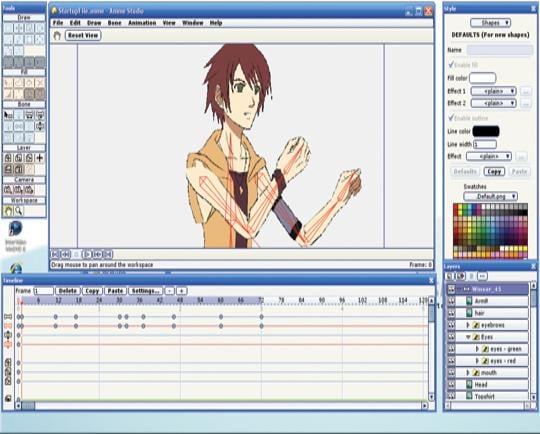Click timeline zoom-in plus button
This screenshot has width=540, height=434.
(181, 291)
